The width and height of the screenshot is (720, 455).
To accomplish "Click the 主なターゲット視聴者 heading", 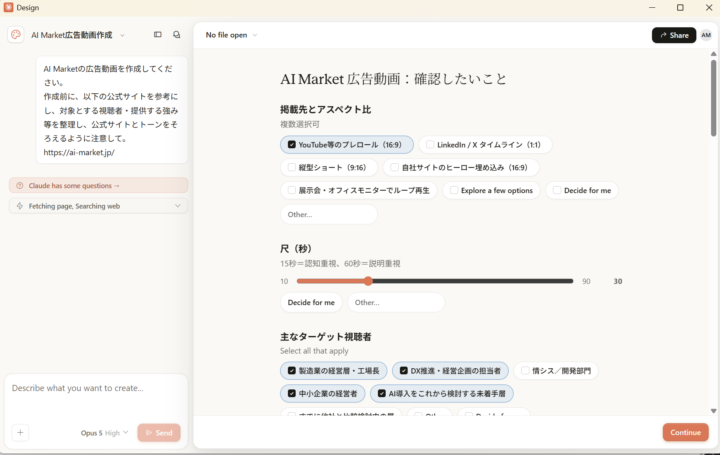I will pos(326,337).
